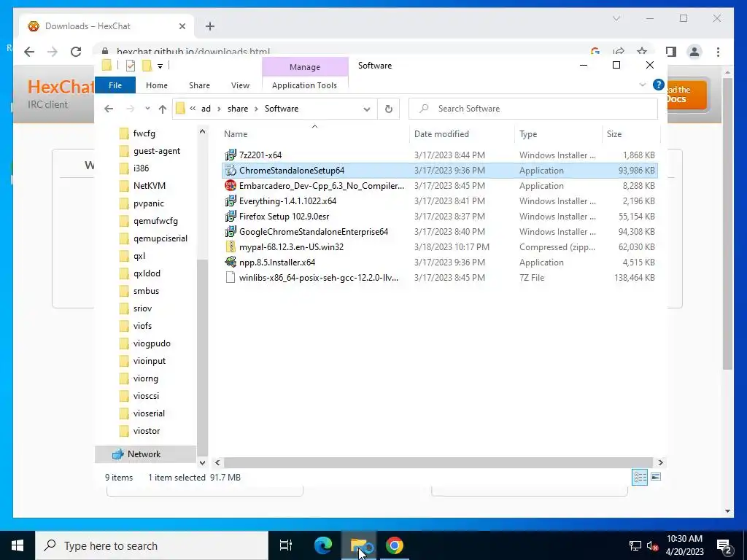Click the Properties quick access toolbar icon
The height and width of the screenshot is (560, 747).
point(130,66)
